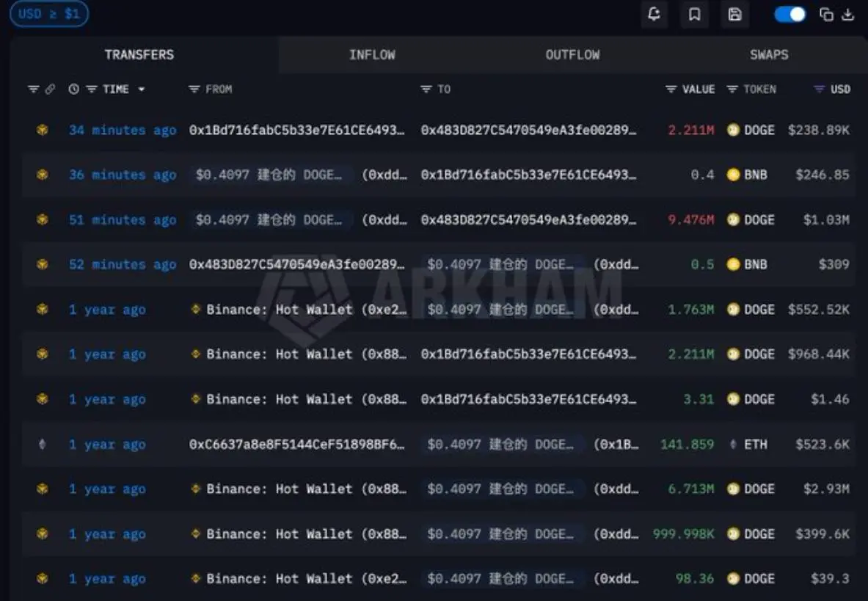Click the USD ≥ $1 filter chip
Viewport: 868px width, 601px height.
point(49,14)
